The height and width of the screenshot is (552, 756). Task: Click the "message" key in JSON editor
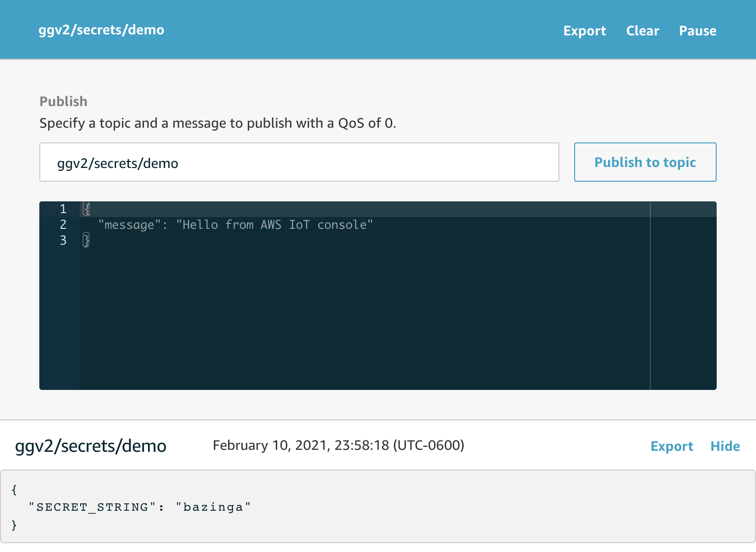coord(130,225)
